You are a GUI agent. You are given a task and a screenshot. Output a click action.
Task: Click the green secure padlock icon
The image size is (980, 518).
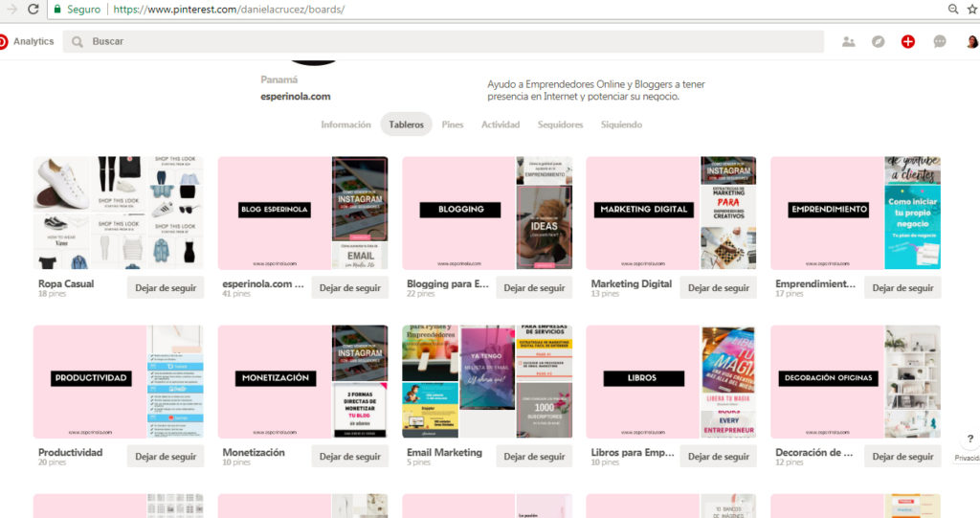(57, 10)
